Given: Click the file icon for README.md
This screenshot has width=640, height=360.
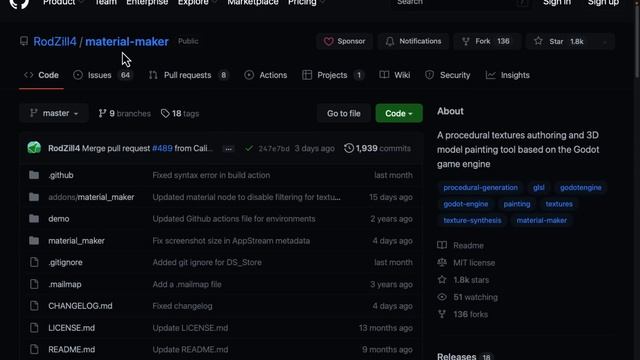Looking at the screenshot, I should [x=34, y=349].
